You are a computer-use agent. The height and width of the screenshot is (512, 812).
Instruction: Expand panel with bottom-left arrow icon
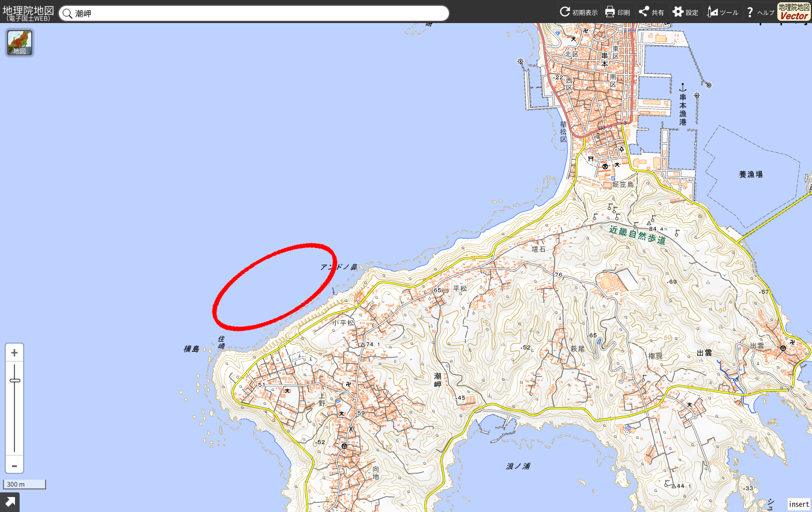pos(10,502)
